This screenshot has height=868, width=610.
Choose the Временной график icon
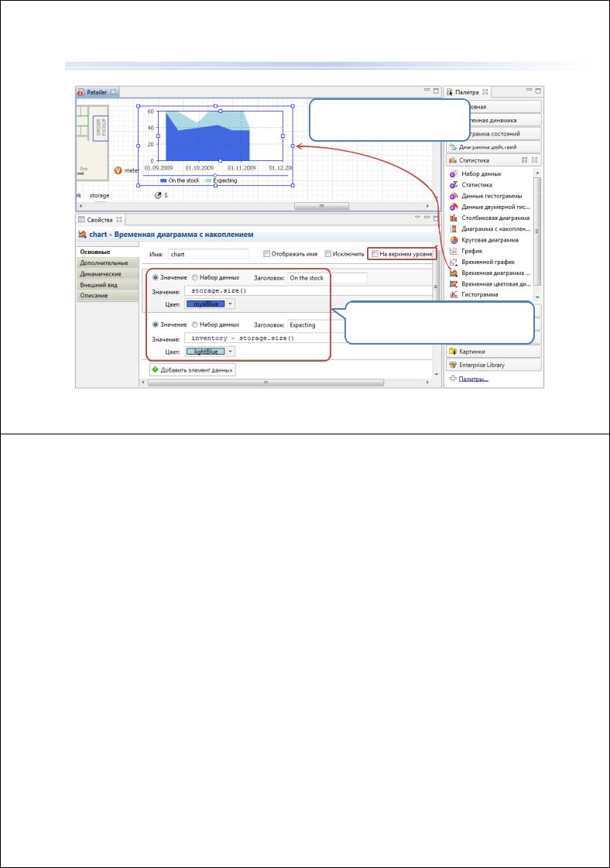point(454,262)
